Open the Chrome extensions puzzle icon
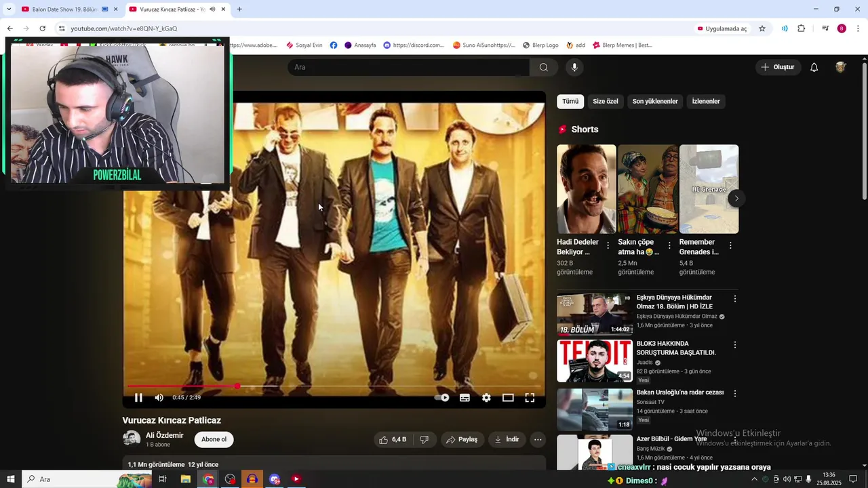The width and height of the screenshot is (868, 488). point(801,28)
